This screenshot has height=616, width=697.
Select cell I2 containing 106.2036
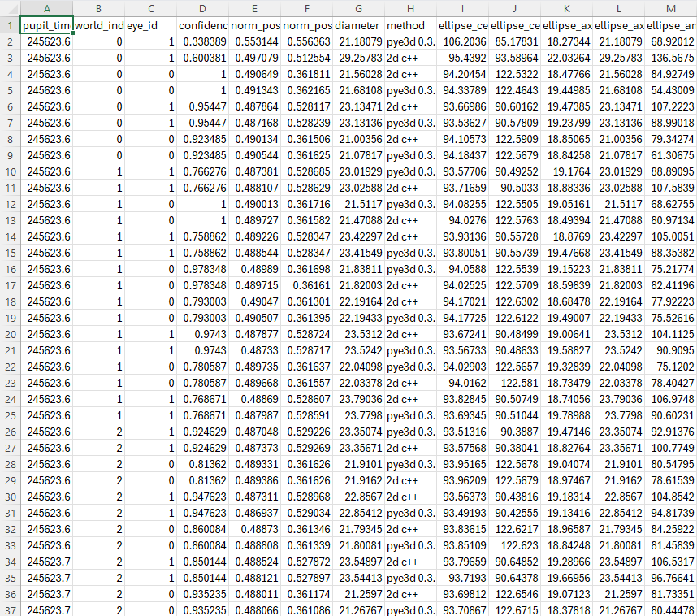pos(462,41)
